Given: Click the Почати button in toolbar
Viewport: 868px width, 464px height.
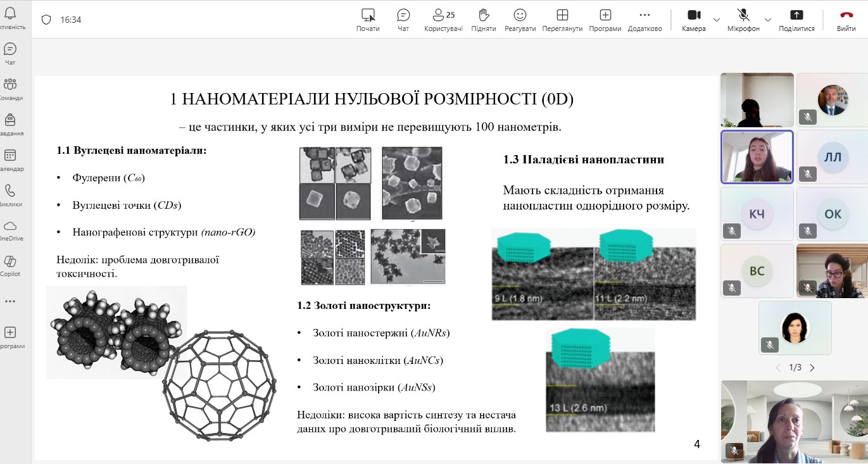Looking at the screenshot, I should (368, 20).
